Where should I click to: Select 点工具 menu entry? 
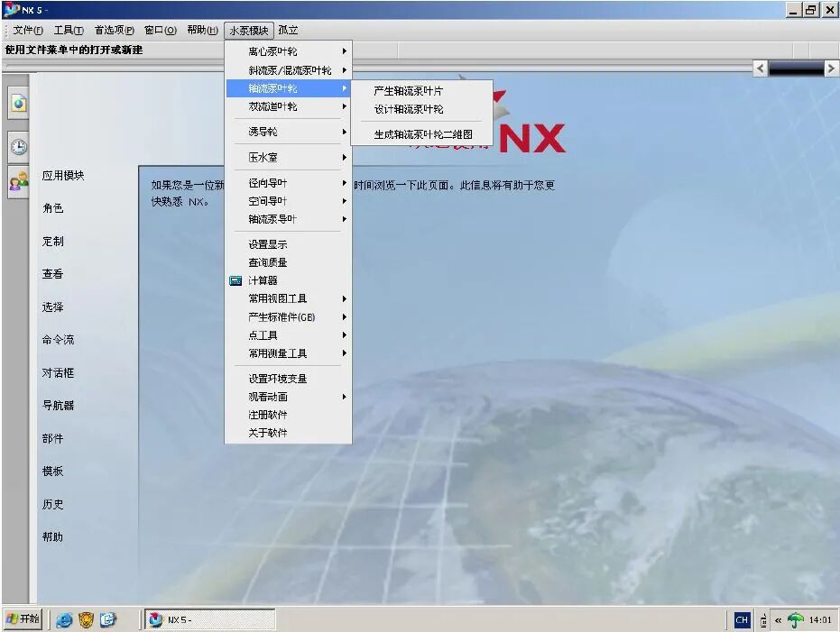click(288, 335)
